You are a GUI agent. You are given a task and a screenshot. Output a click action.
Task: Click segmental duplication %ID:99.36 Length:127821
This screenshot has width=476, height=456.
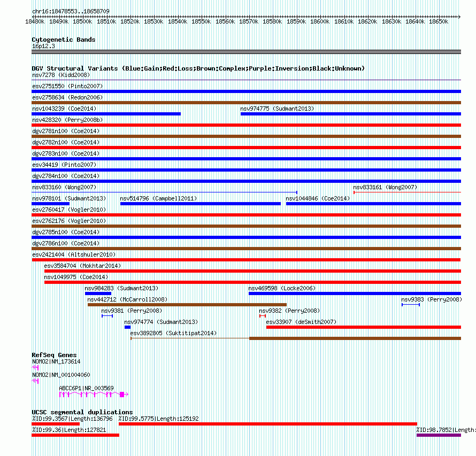pos(75,435)
